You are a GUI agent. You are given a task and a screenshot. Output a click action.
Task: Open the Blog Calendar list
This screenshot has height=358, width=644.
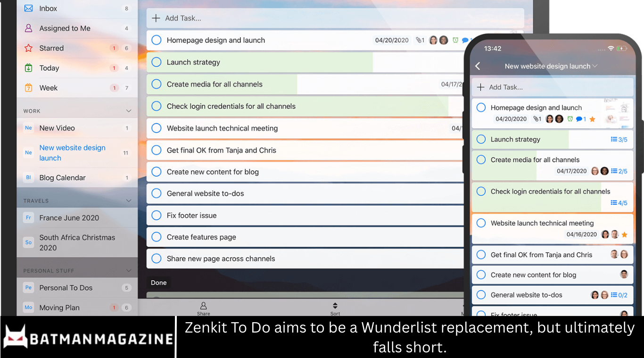tap(62, 178)
